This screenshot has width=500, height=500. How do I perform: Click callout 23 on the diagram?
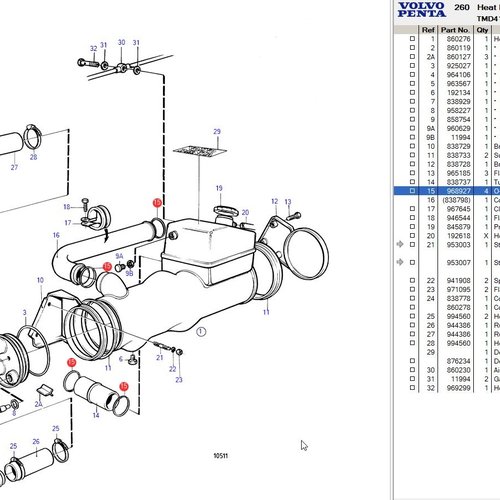point(179,380)
